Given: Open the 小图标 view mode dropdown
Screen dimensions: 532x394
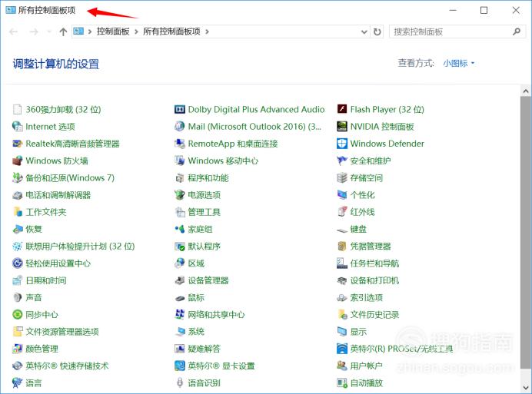Looking at the screenshot, I should coord(459,64).
